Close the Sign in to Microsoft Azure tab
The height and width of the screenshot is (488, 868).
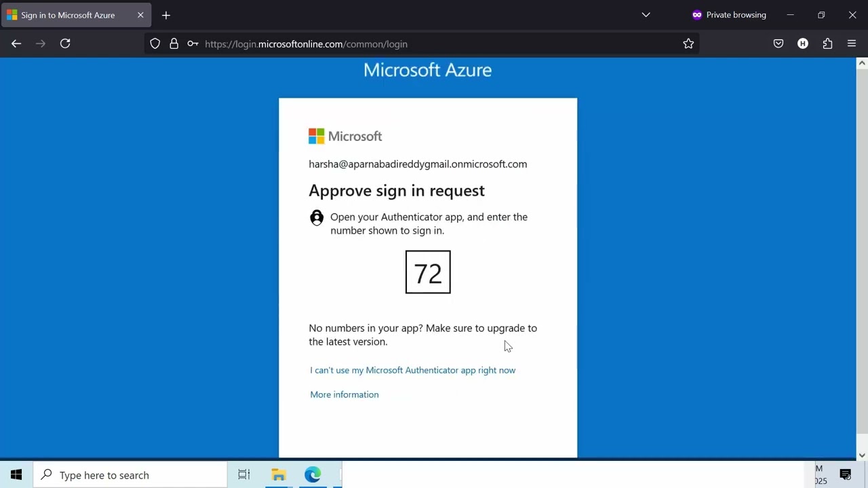point(140,15)
